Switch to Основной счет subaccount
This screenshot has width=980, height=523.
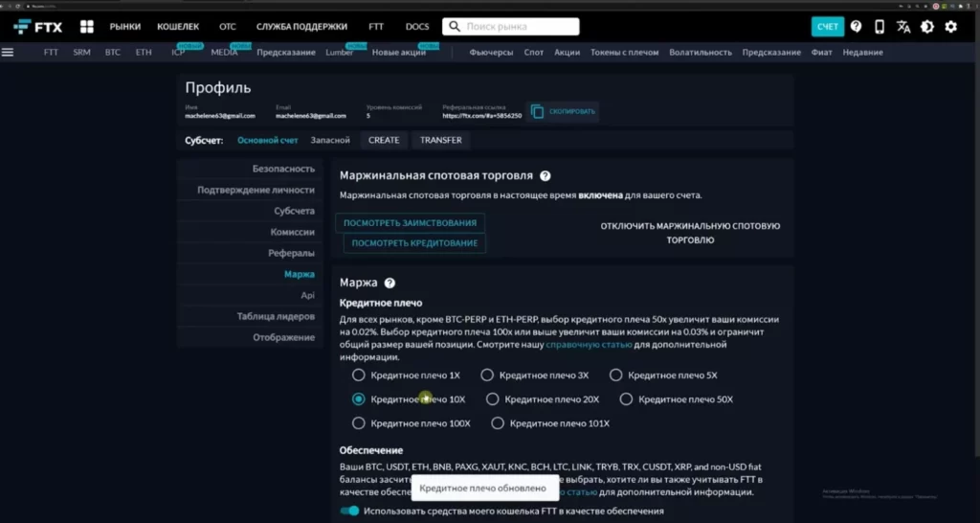(268, 140)
